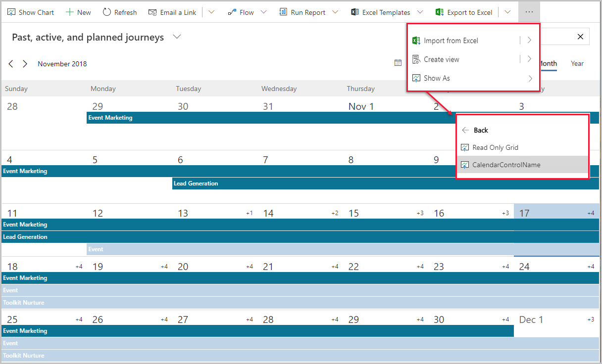Select Create view menu item
Viewport: 602px width, 364px height.
click(x=473, y=59)
